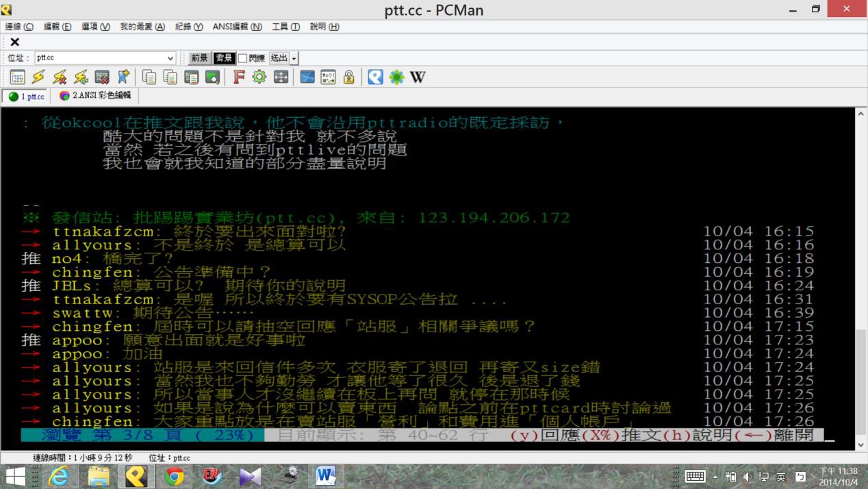Open the 選項 menu
This screenshot has height=489, width=868.
[x=96, y=27]
